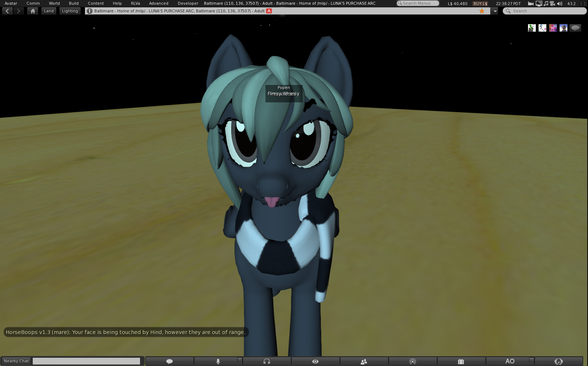Viewport: 588px width, 366px height.
Task: Open the white pixel-art conversation thumbnail
Action: coord(542,28)
